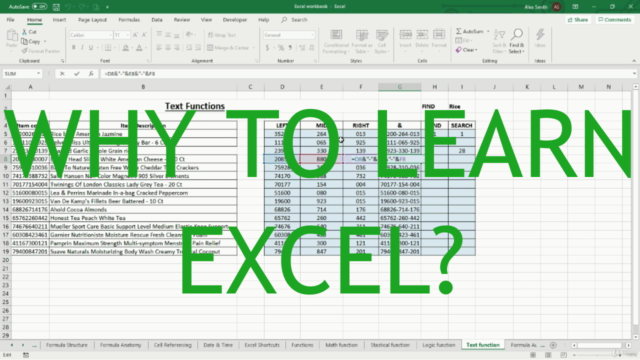Open the Clear eraser menu
640x360 pixels.
(x=467, y=50)
